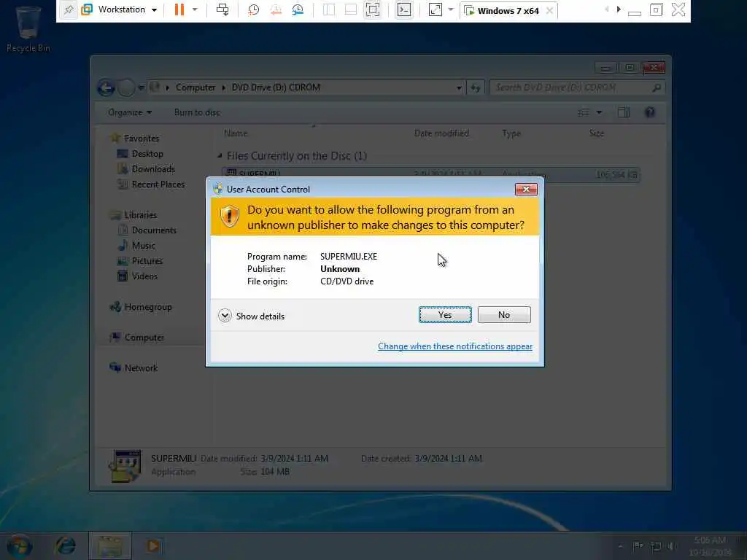
Task: Open Internet Explorer from the taskbar
Action: [66, 545]
